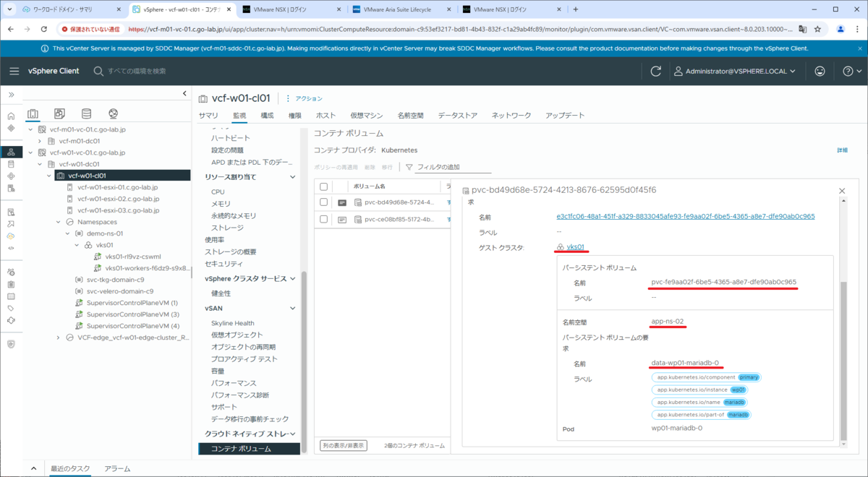Switch to VMs and Templates inventory view

tap(59, 114)
